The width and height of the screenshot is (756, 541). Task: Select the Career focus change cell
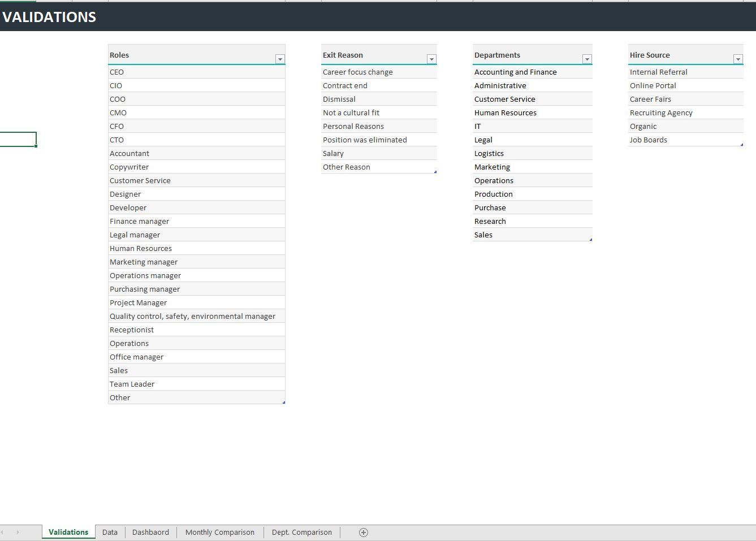[x=379, y=72]
